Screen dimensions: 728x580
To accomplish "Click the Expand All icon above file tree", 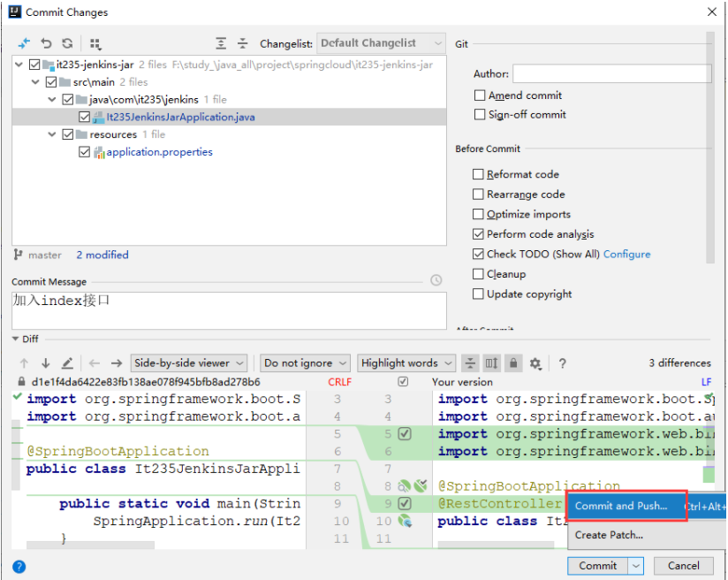I will point(221,43).
